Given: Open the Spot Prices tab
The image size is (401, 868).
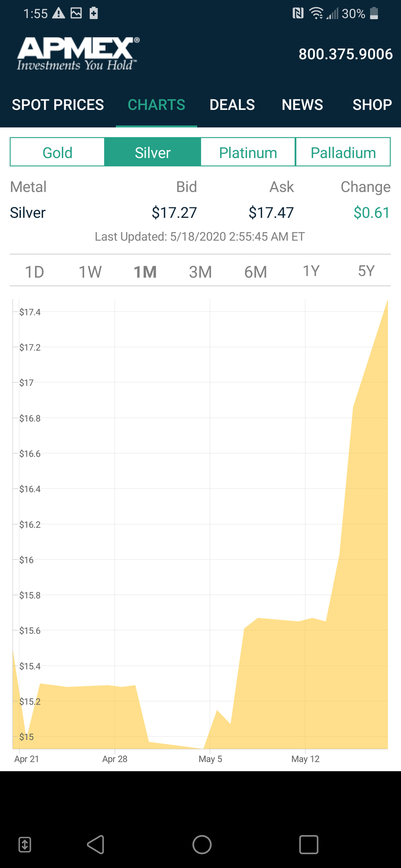Looking at the screenshot, I should point(58,105).
